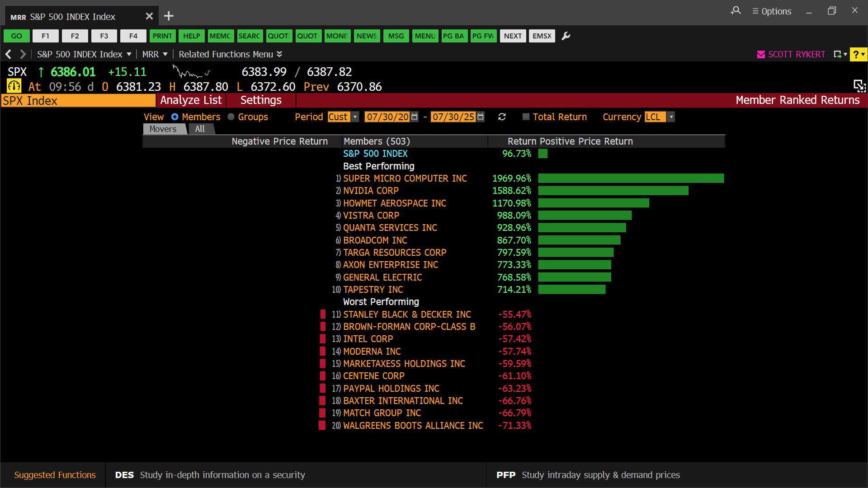Open the S&P 500 INDEX link
Viewport: 868px width, 488px height.
[375, 154]
